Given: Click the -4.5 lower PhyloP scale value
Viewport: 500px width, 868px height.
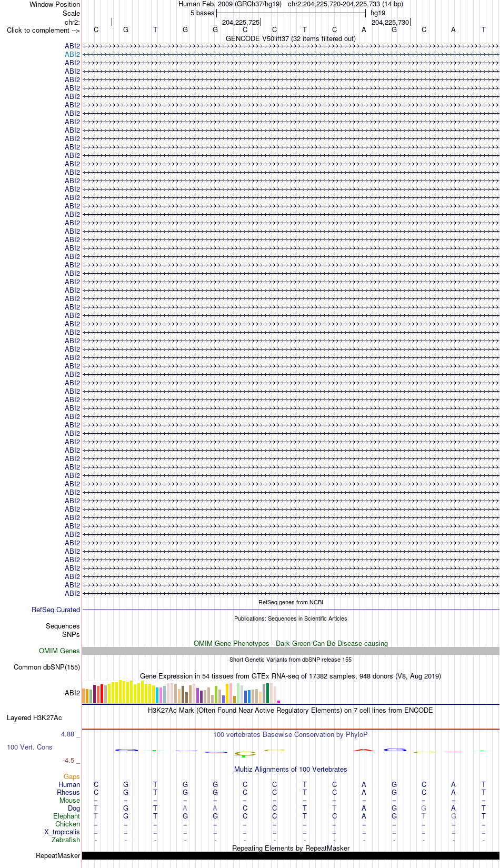Looking at the screenshot, I should coord(68,760).
